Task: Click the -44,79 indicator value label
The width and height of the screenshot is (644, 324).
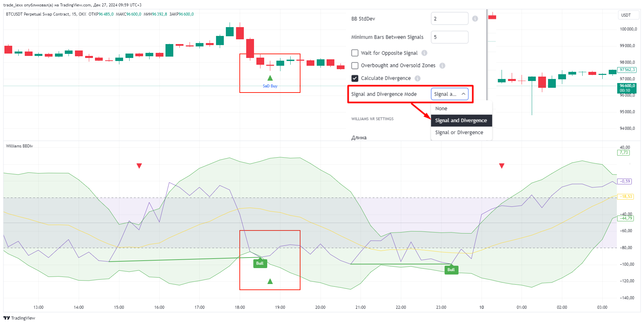Action: (x=625, y=218)
